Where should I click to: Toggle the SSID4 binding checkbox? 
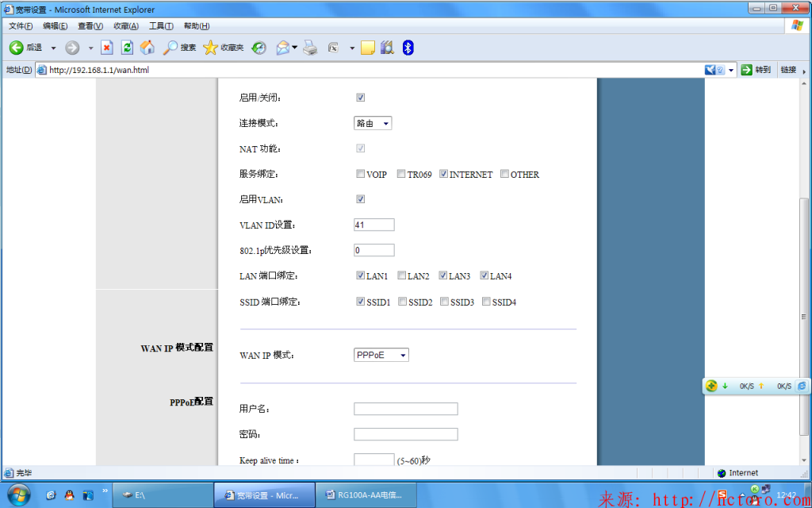[486, 301]
